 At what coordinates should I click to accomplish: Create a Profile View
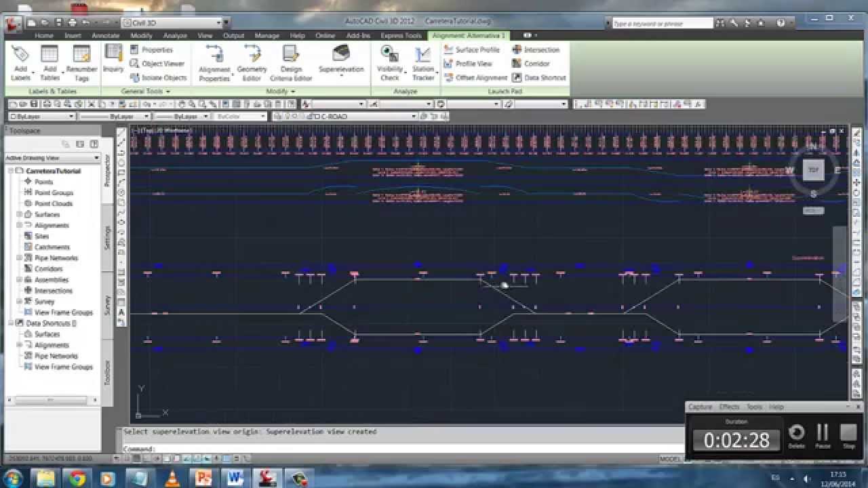tap(468, 64)
